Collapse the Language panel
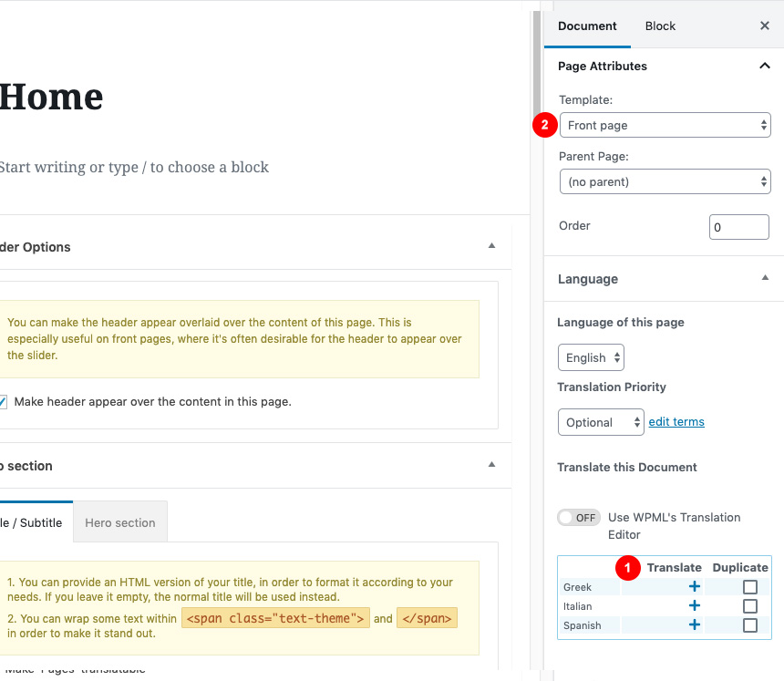 coord(765,278)
